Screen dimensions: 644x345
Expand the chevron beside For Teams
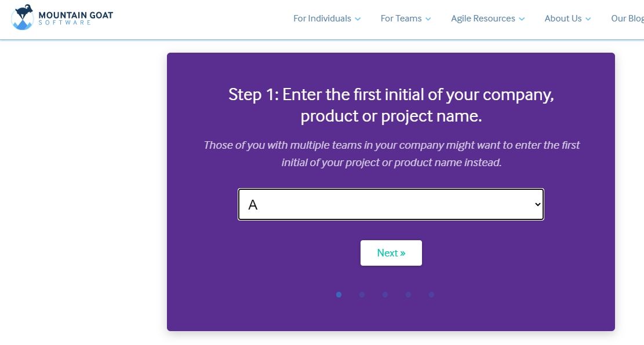(428, 19)
